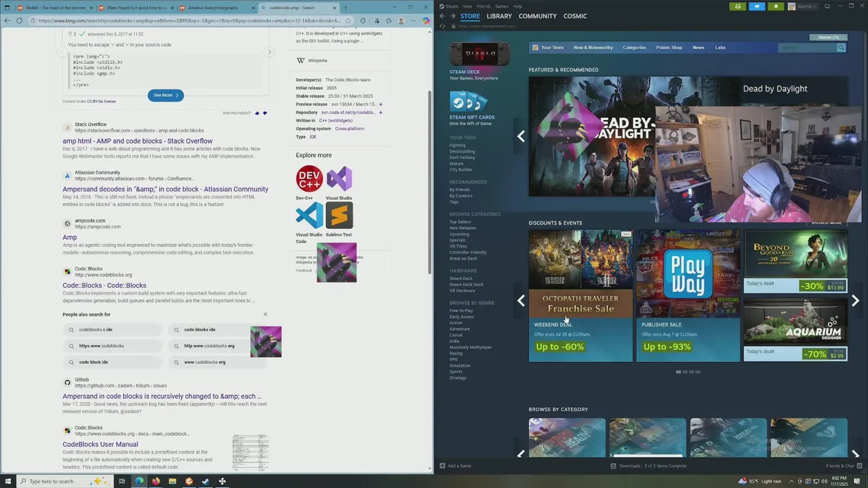868x488 pixels.
Task: Close People also search for section
Action: 265,314
